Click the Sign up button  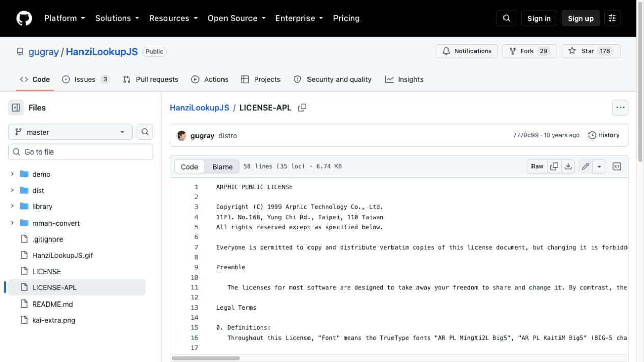[581, 18]
